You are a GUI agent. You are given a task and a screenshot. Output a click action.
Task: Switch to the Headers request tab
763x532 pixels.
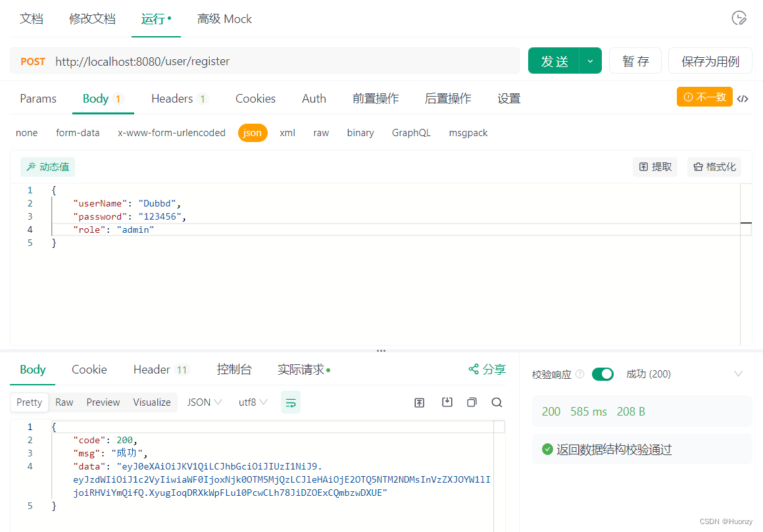[x=172, y=98]
